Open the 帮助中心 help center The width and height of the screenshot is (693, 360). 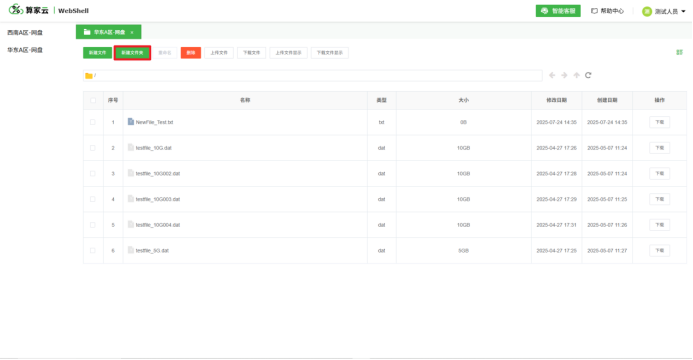click(x=608, y=11)
